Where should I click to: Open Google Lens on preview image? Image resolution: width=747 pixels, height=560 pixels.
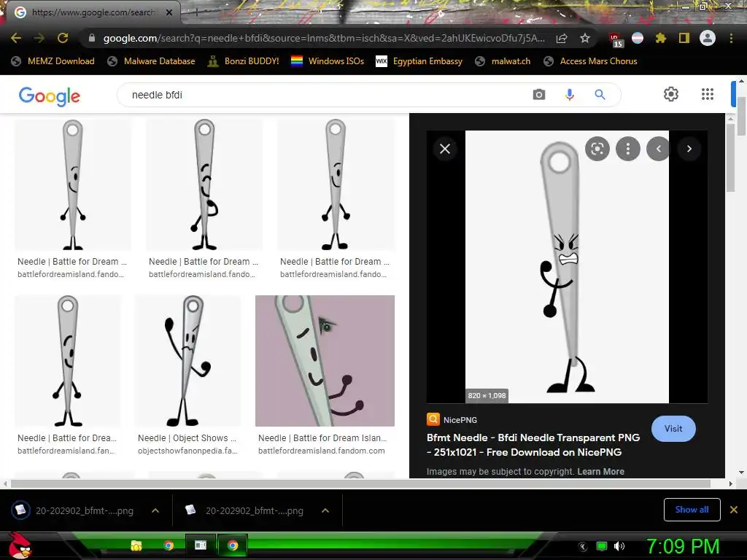(x=597, y=149)
